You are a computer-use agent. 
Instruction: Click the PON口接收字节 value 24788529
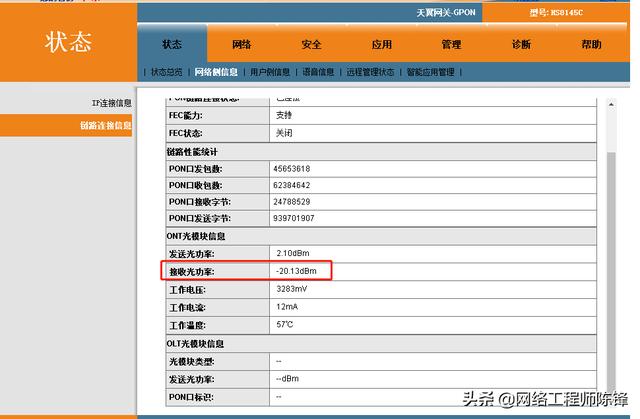pos(291,202)
